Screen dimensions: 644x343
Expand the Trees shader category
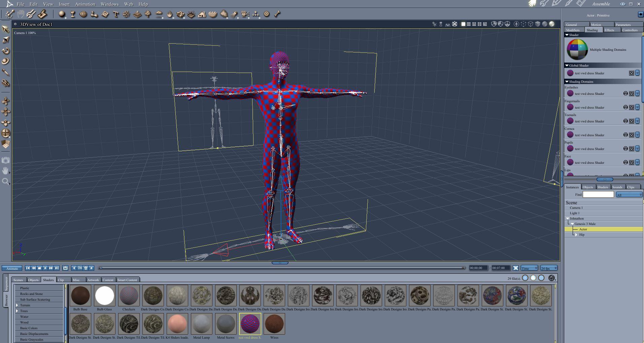point(17,311)
